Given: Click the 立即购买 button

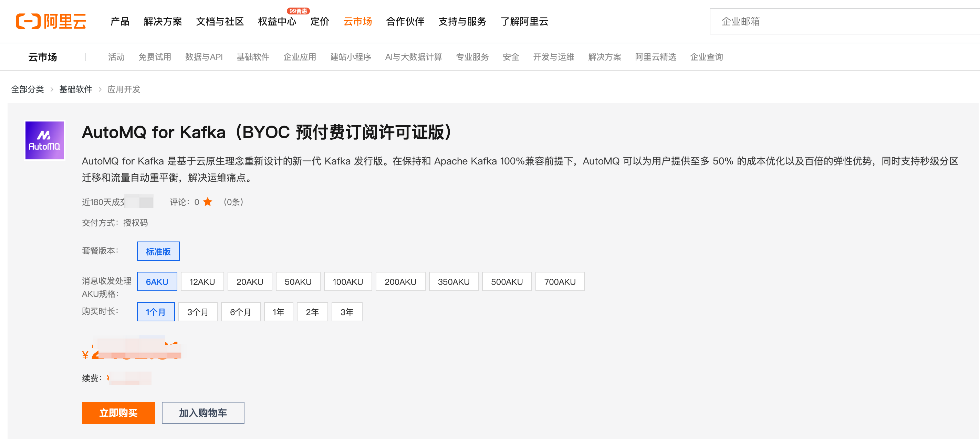Looking at the screenshot, I should pyautogui.click(x=118, y=413).
